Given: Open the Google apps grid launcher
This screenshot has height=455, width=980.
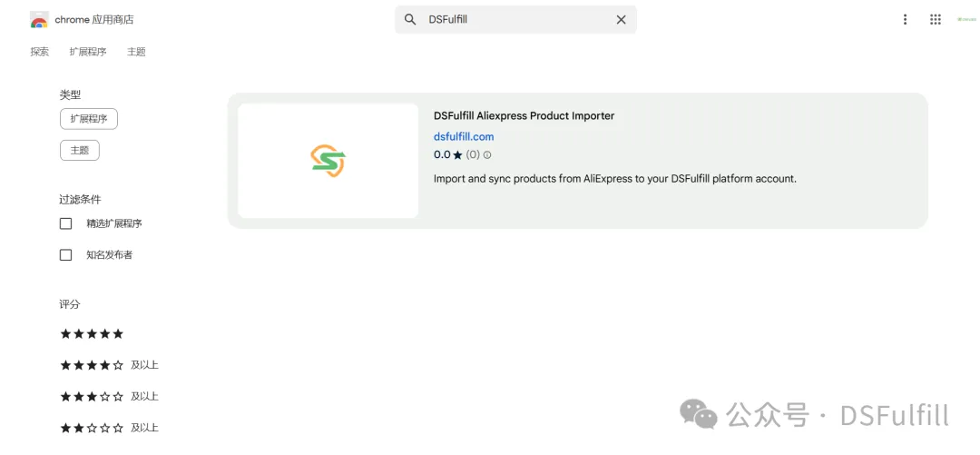Looking at the screenshot, I should 936,20.
